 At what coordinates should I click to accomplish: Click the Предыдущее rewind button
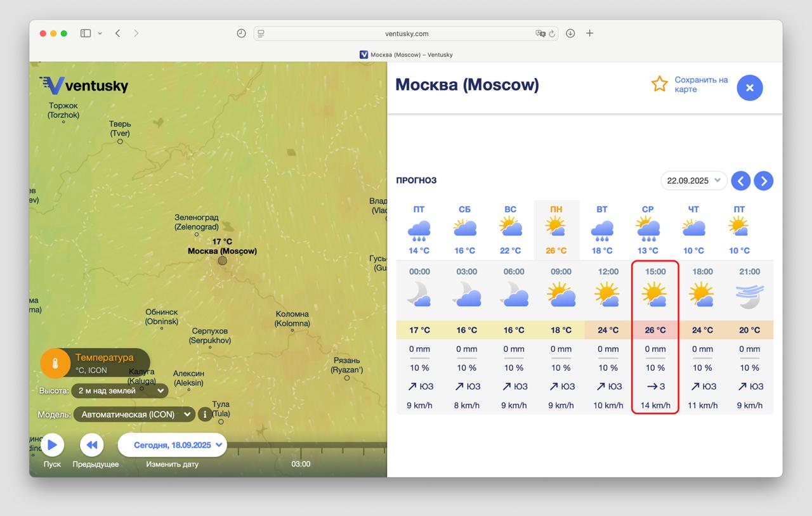[91, 445]
